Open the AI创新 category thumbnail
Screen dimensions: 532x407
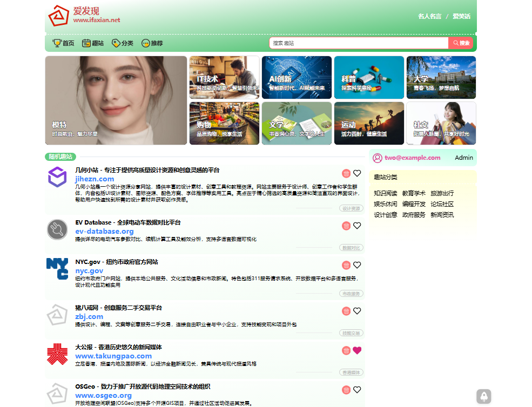[297, 77]
